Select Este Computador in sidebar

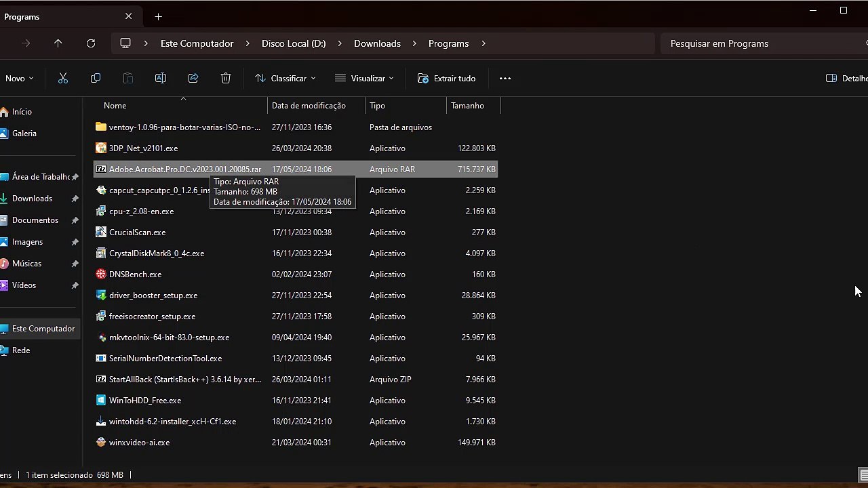point(40,329)
